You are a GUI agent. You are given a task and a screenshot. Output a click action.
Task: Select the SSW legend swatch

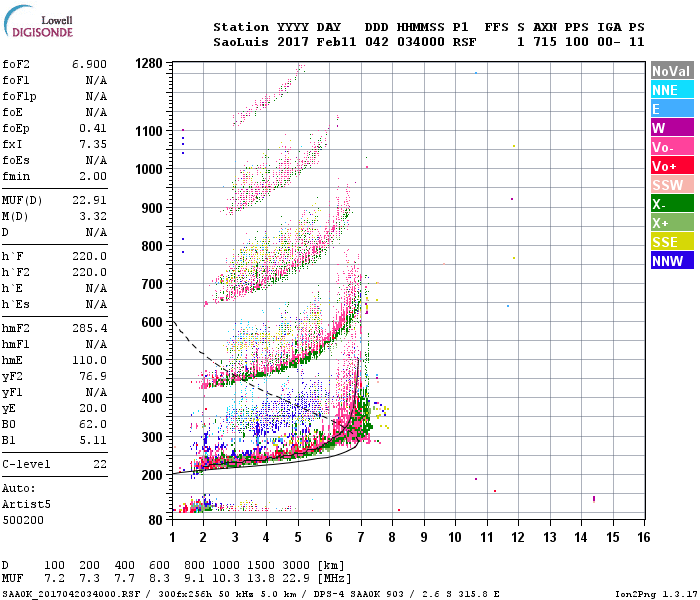point(672,185)
